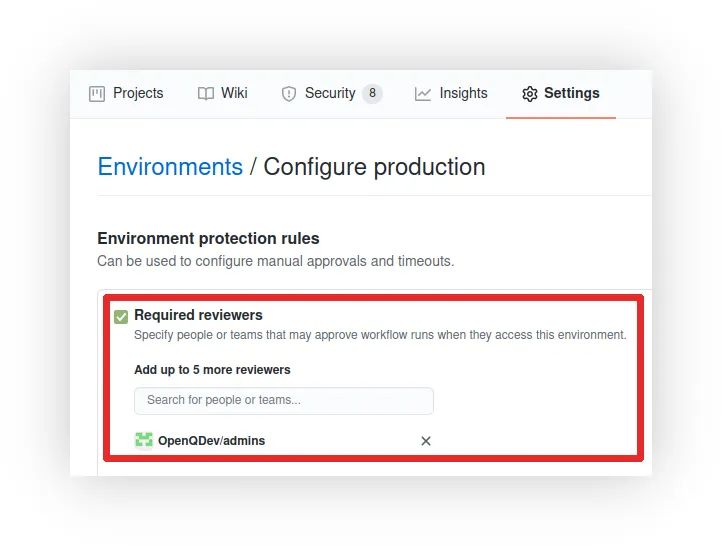The width and height of the screenshot is (722, 546).
Task: Click the Wiki book icon
Action: point(206,94)
